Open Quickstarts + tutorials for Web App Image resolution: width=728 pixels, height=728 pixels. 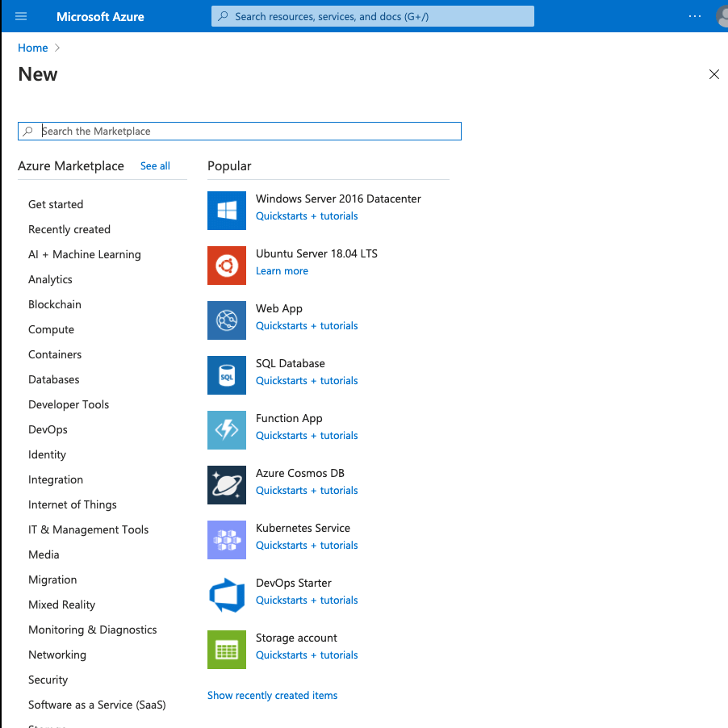pyautogui.click(x=306, y=325)
